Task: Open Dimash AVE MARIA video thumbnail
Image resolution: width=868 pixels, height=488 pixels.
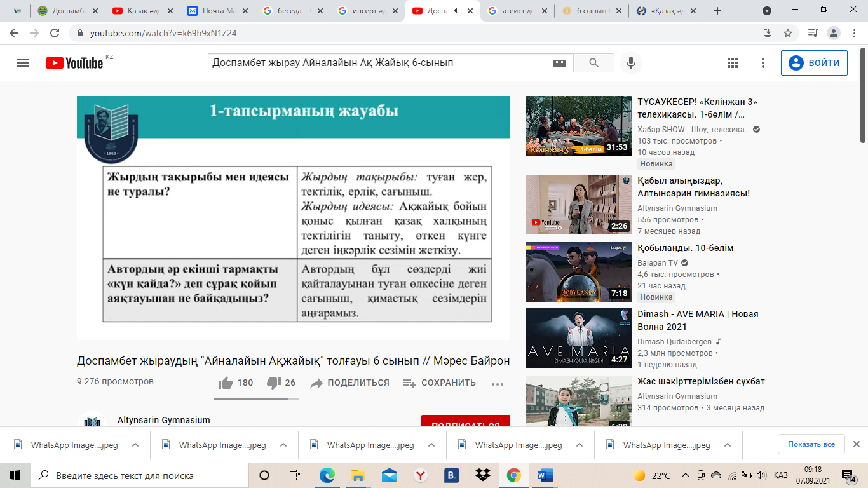Action: pyautogui.click(x=579, y=338)
